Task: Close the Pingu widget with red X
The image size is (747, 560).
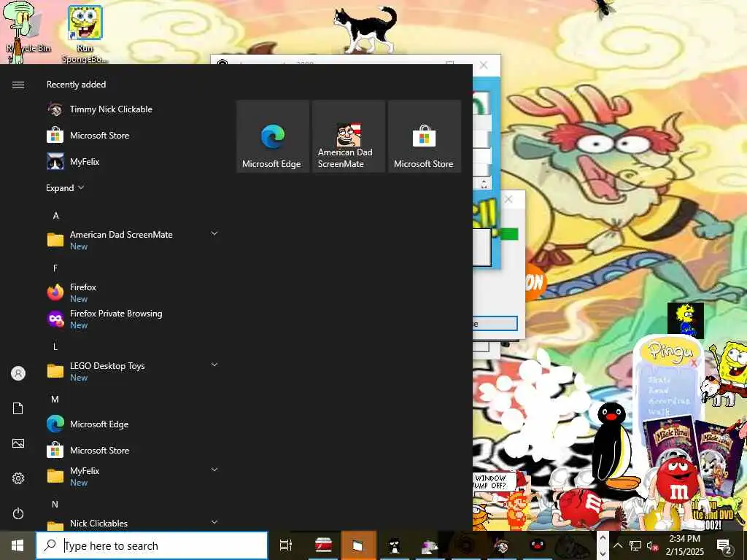Action: (x=694, y=364)
